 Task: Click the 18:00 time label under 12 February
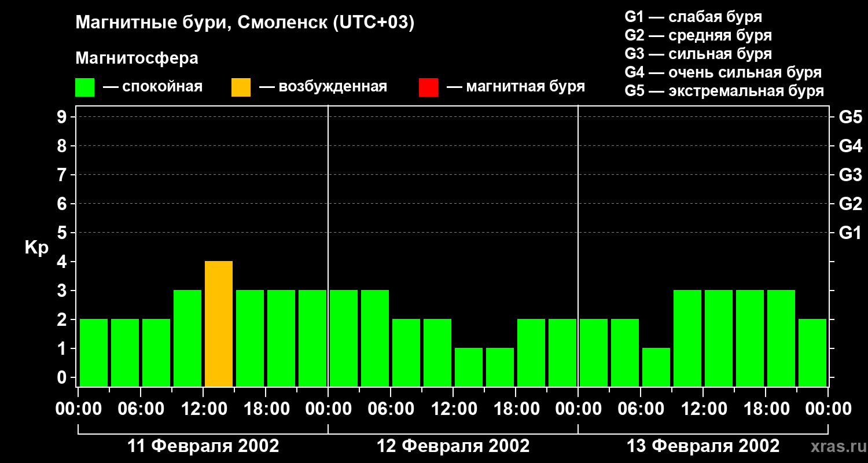tap(516, 409)
